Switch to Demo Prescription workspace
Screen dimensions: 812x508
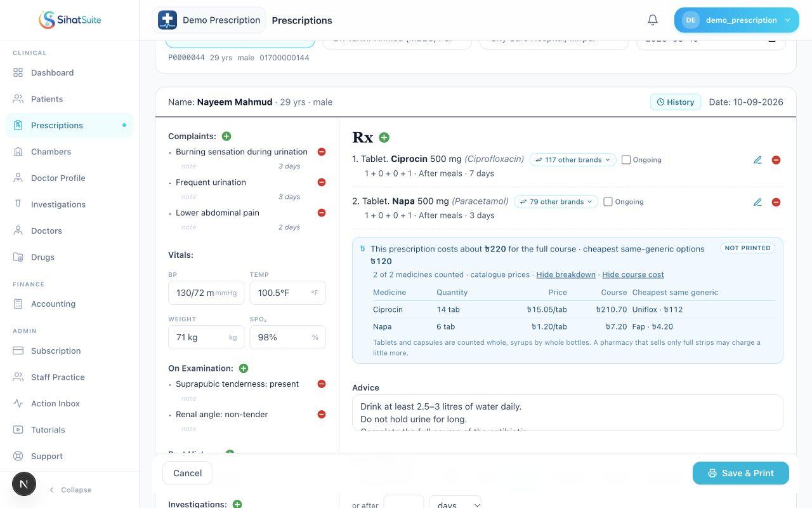(x=209, y=20)
